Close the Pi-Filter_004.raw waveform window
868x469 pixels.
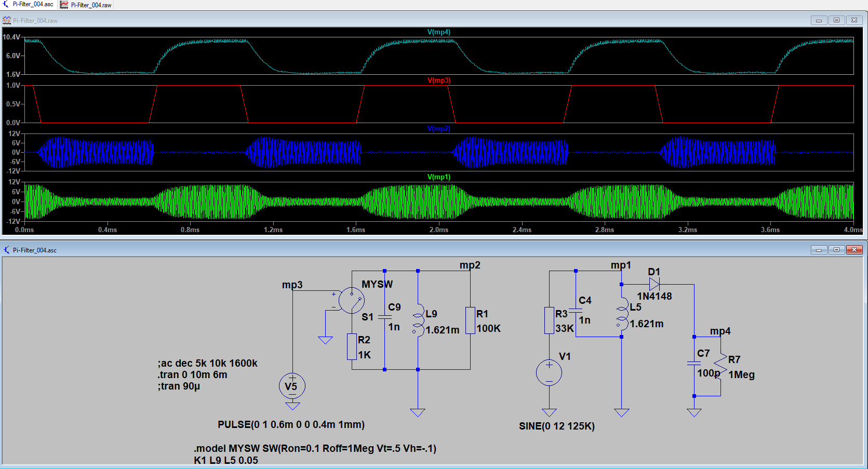click(x=854, y=20)
